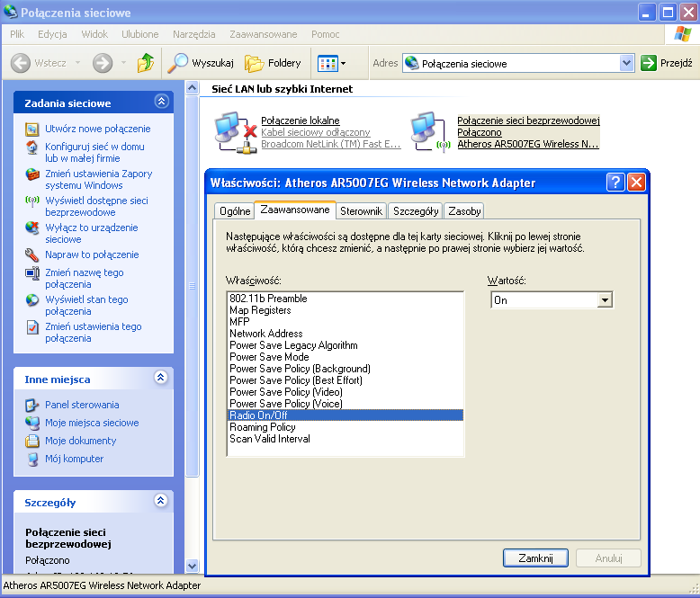Click the green Przejdź go arrow
The image size is (700, 598).
(648, 63)
